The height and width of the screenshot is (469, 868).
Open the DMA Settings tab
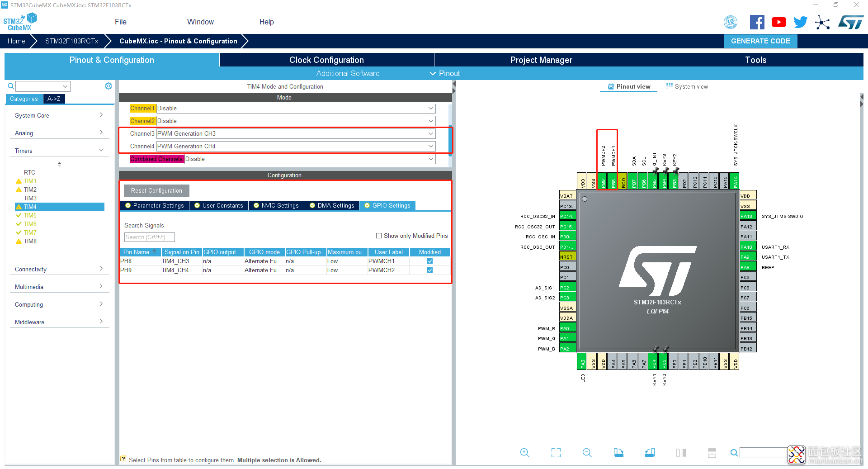pyautogui.click(x=332, y=205)
